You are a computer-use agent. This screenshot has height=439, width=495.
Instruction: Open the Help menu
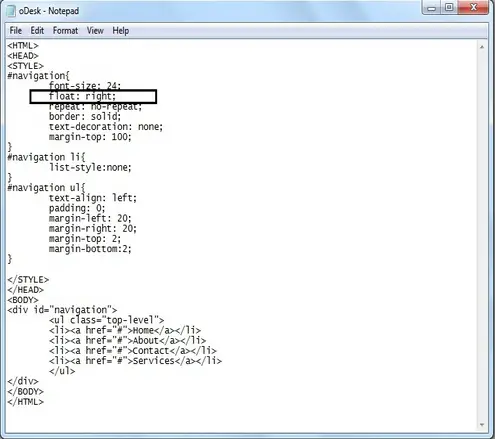tap(120, 31)
